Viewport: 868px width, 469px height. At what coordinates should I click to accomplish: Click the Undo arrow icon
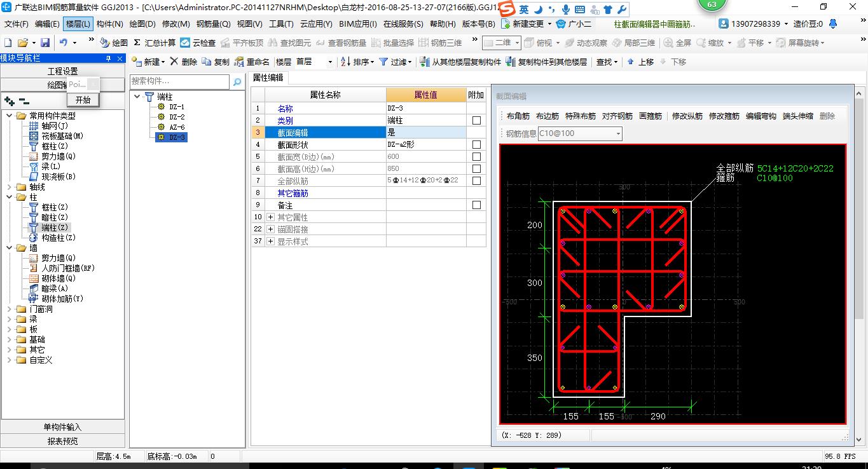[64, 43]
